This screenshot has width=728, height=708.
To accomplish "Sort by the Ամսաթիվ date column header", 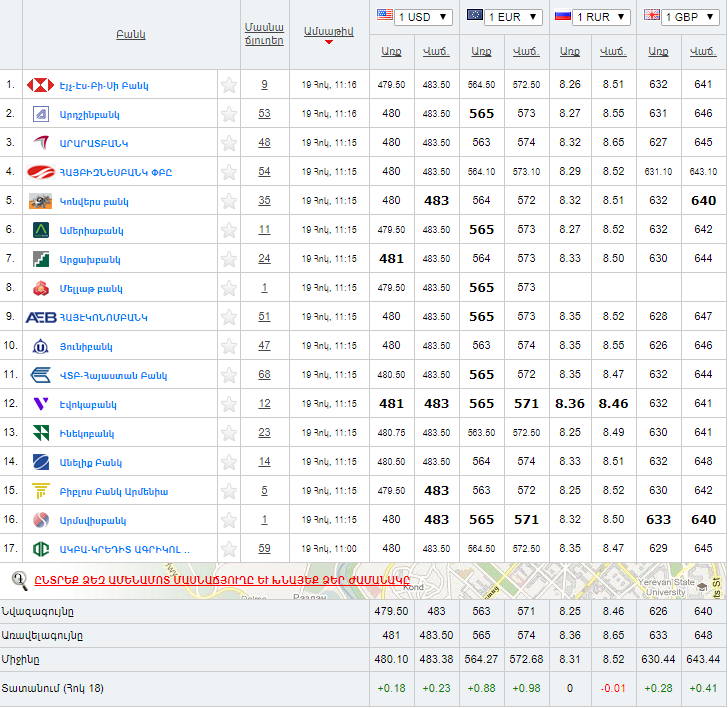I will coord(329,31).
